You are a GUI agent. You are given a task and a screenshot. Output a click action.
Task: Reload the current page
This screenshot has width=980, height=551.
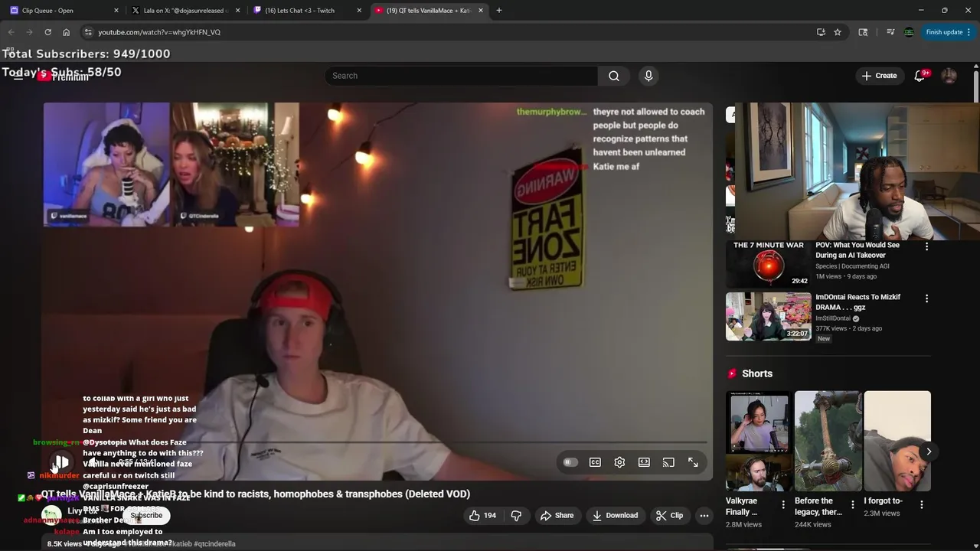(x=47, y=32)
